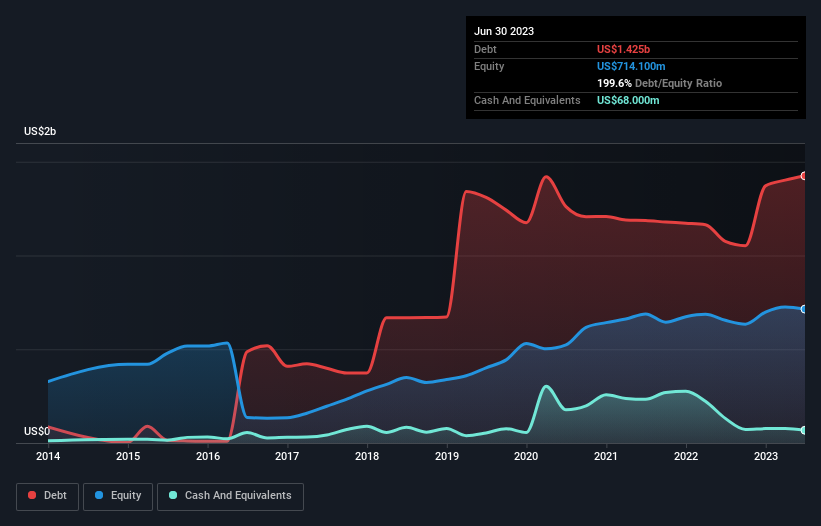This screenshot has width=821, height=526.
Task: Toggle the Cash And Equivalents legend button
Action: 230,496
